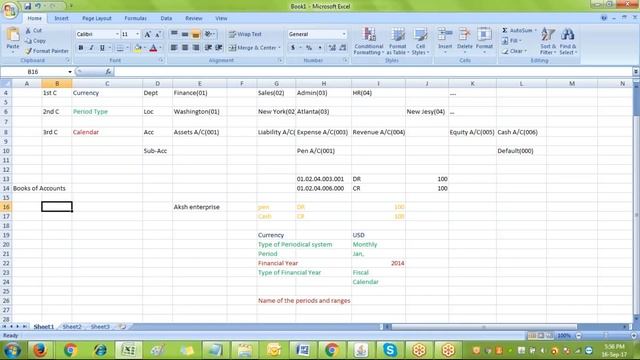Click the Paste button
This screenshot has height=360, width=640.
coord(13,40)
